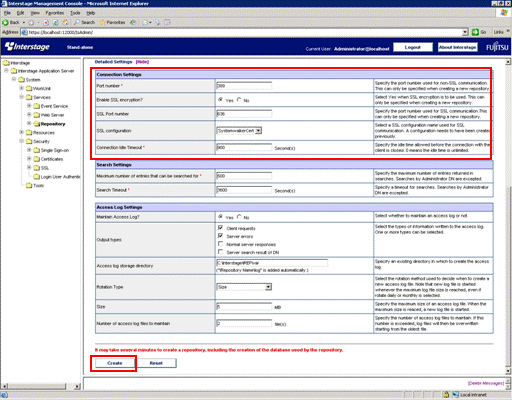Open the Search toolbar button
This screenshot has height=400, width=512.
tap(85, 22)
